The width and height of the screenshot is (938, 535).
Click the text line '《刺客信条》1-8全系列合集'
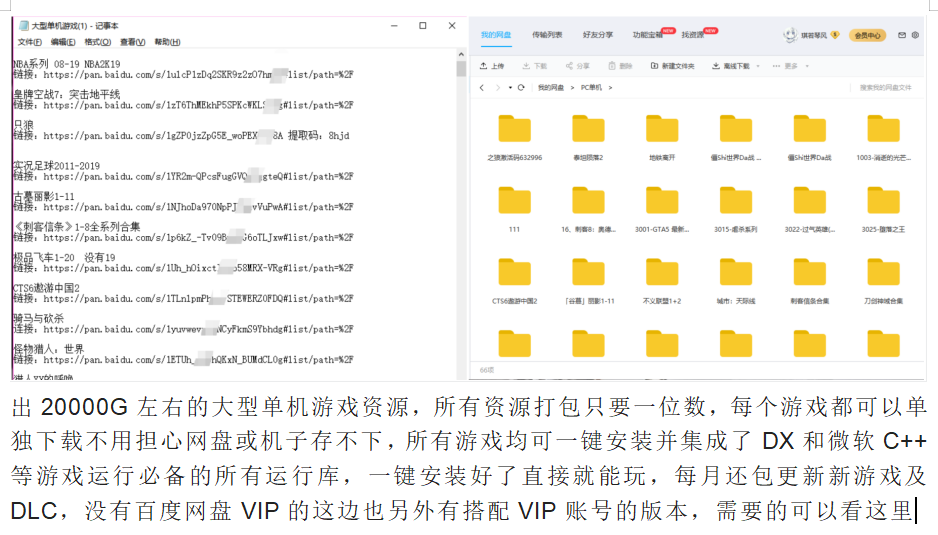(x=77, y=227)
